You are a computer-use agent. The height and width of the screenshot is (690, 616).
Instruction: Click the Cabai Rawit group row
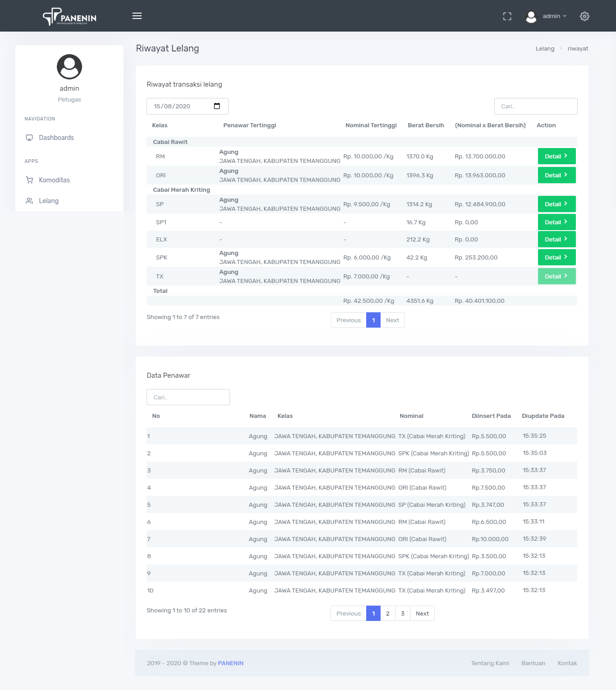362,142
